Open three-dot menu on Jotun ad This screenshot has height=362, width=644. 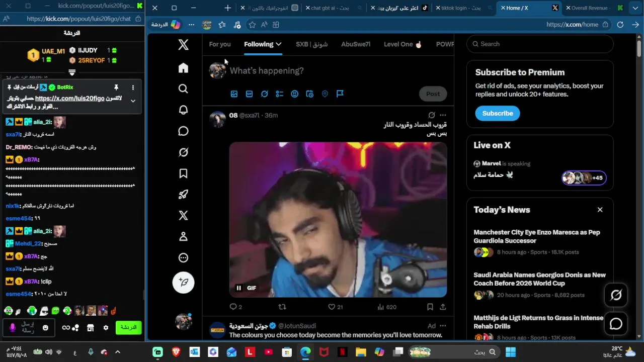tap(443, 326)
